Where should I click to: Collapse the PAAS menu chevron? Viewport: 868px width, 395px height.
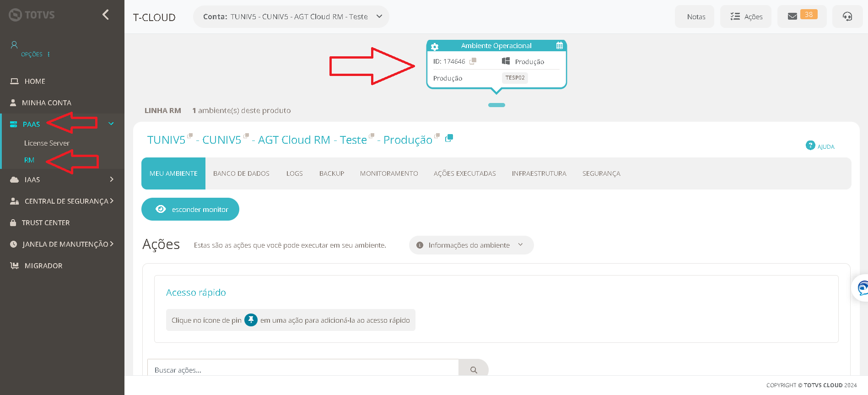(x=111, y=124)
